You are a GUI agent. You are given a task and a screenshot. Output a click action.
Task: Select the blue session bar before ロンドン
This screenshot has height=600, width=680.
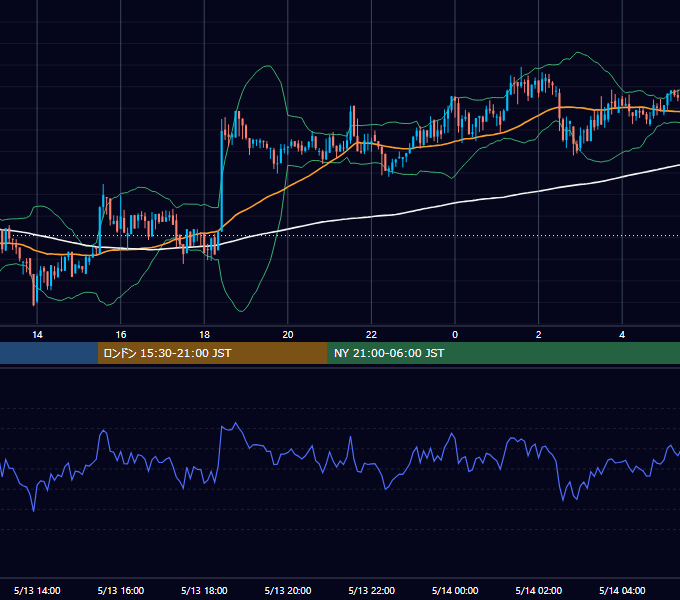pyautogui.click(x=49, y=353)
